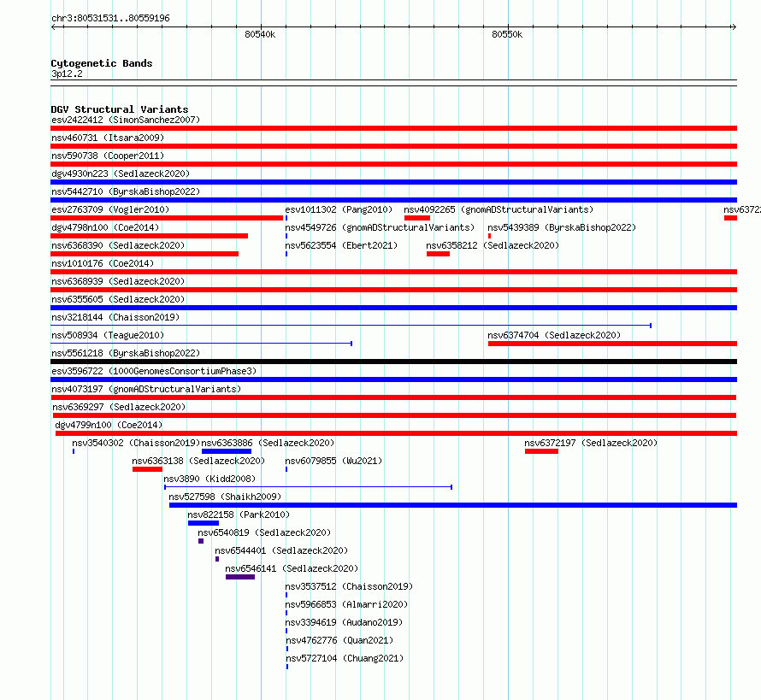761x700 pixels.
Task: Select nsv3540302 (Chaisson2019) label
Action: [136, 443]
